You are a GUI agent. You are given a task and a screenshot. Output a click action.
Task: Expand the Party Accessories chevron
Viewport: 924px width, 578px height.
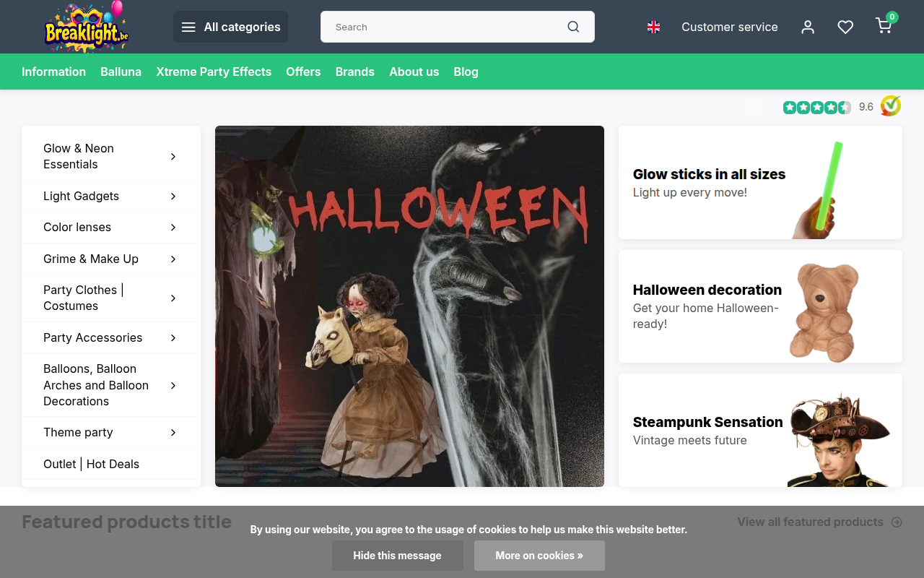[173, 337]
